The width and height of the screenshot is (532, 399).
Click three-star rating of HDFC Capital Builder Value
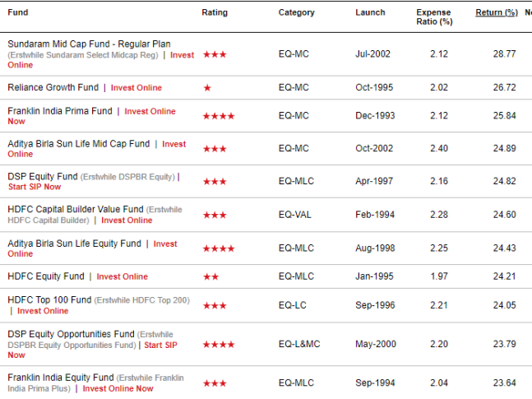click(x=215, y=215)
